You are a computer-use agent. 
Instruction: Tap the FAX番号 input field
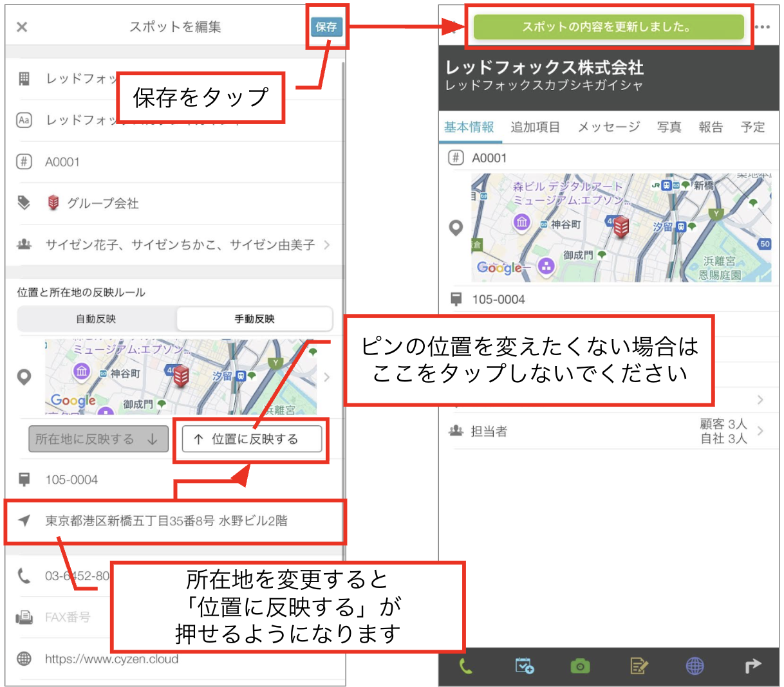68,618
